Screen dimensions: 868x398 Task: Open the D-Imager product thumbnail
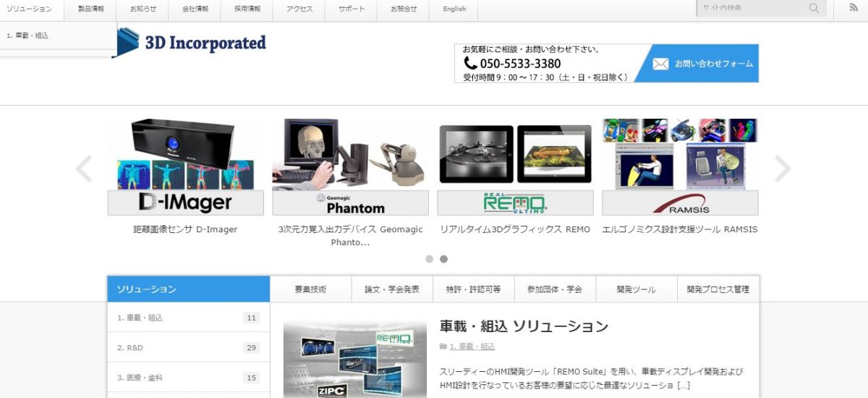pyautogui.click(x=186, y=166)
